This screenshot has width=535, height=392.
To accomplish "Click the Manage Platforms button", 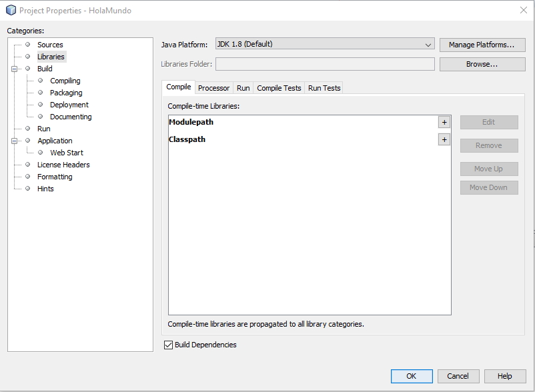I will coord(482,45).
